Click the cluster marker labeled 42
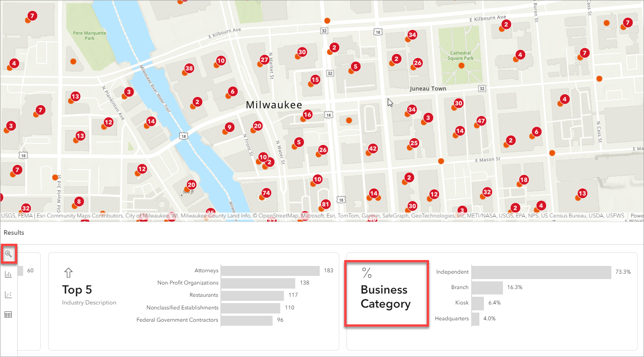The image size is (644, 357). [x=373, y=148]
